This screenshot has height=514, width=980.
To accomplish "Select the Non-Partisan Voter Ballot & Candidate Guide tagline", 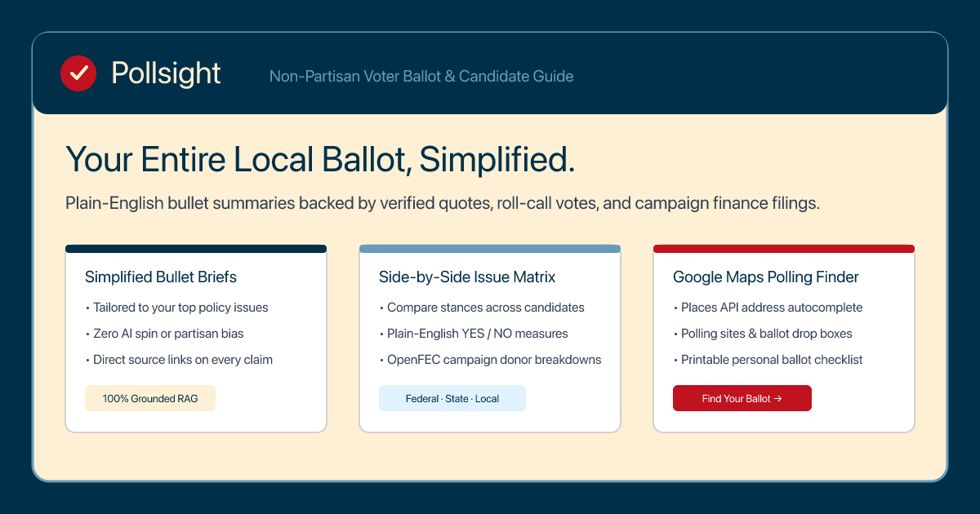I will tap(421, 76).
